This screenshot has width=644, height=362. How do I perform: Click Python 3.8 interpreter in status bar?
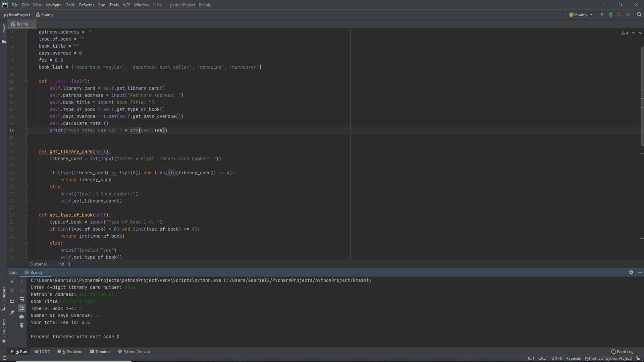pos(608,358)
